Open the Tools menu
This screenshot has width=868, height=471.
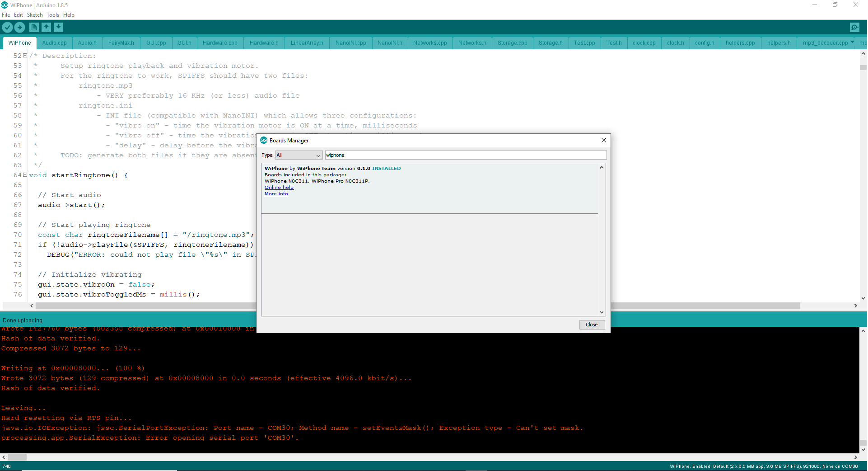(52, 14)
